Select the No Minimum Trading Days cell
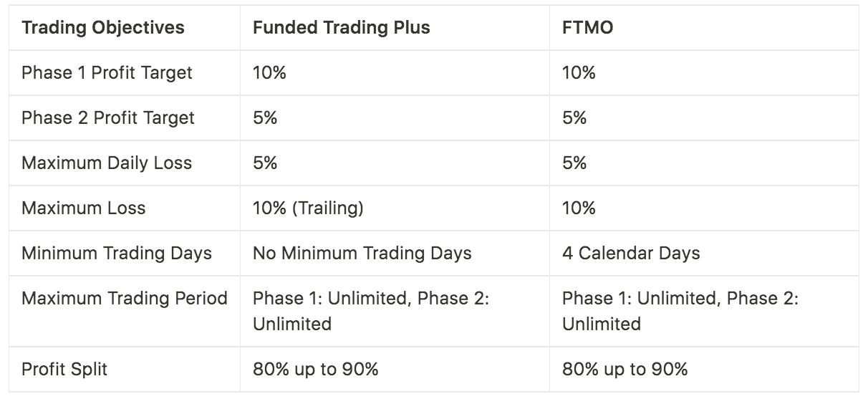The width and height of the screenshot is (868, 404). pos(362,254)
